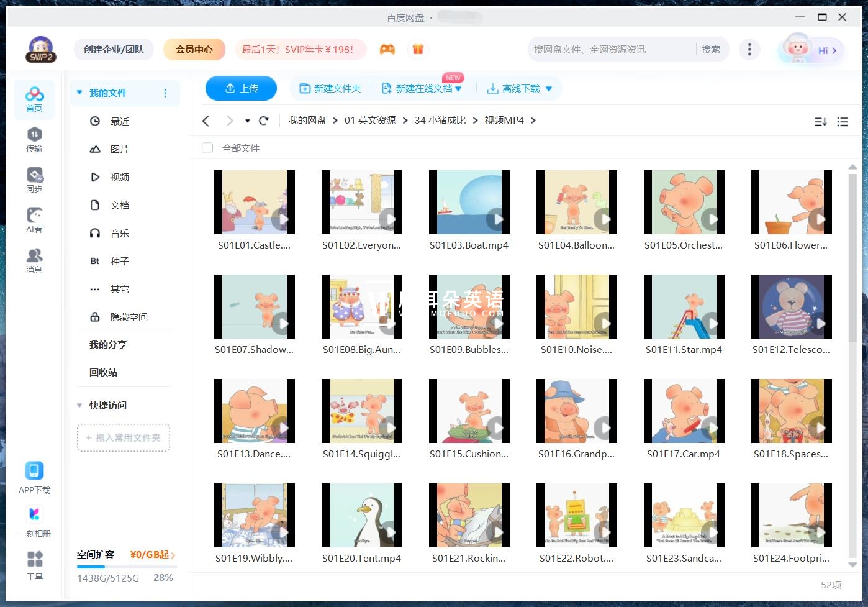The image size is (868, 607).
Task: Click the gift box icon in top bar
Action: (x=418, y=49)
